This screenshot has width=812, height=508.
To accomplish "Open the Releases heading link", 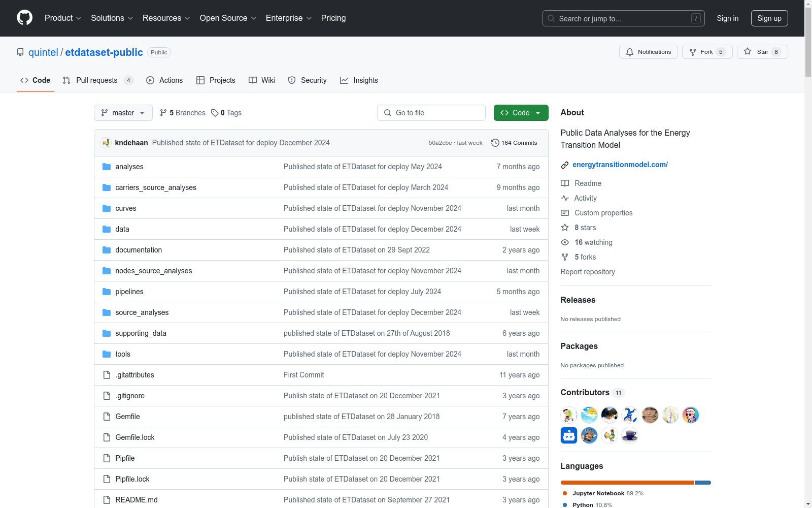I will [x=578, y=300].
